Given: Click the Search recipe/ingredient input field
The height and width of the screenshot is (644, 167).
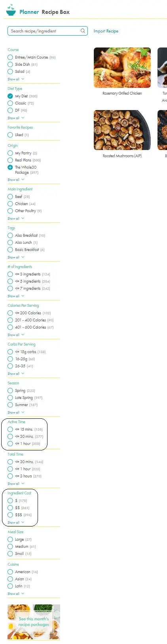Looking at the screenshot, I should (x=47, y=31).
